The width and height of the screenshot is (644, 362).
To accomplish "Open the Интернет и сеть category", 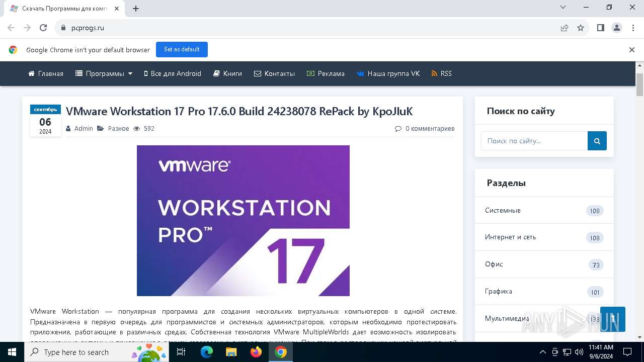I will [x=511, y=237].
